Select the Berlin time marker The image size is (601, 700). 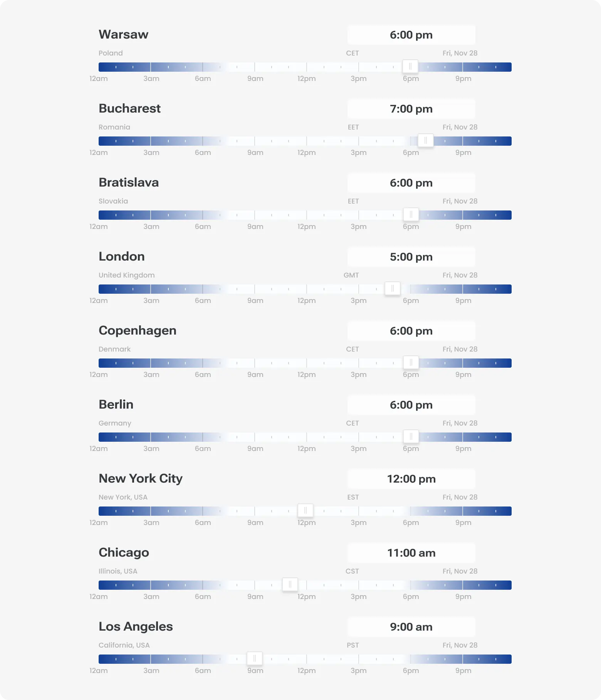(411, 436)
